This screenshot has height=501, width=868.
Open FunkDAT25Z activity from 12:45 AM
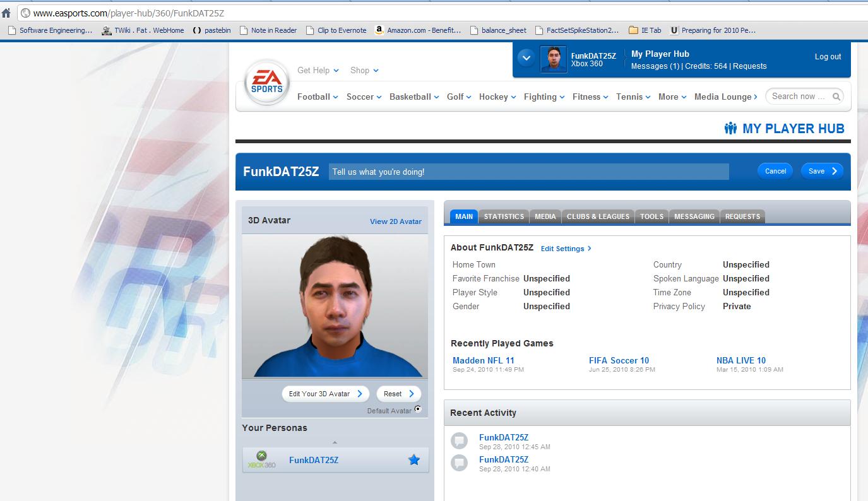[504, 437]
